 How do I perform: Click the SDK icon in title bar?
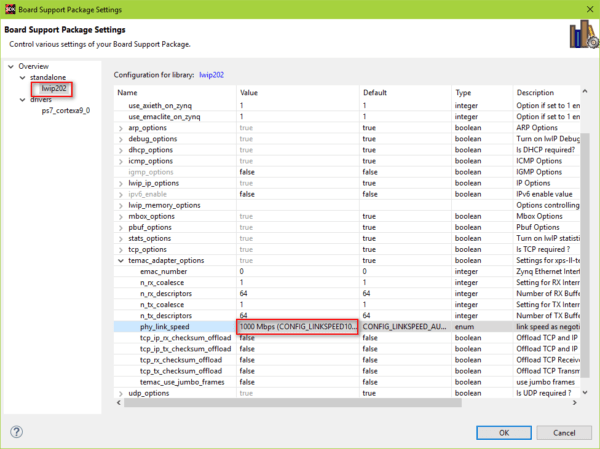pyautogui.click(x=9, y=10)
